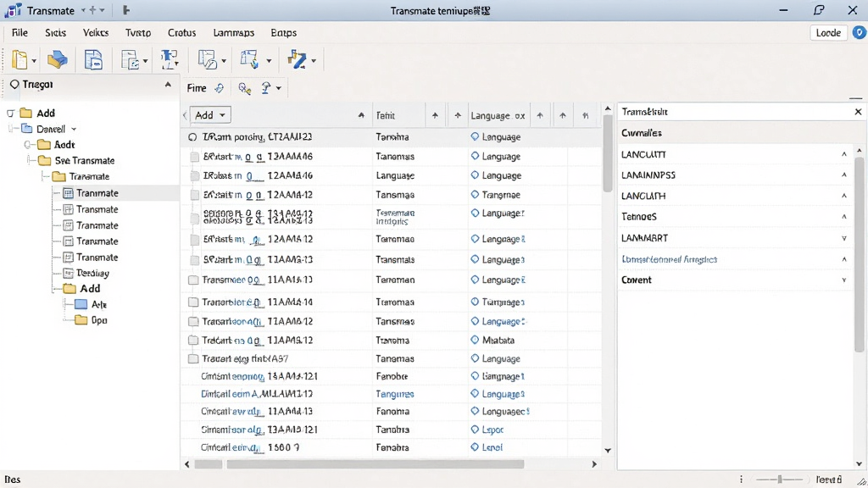This screenshot has width=868, height=488.
Task: Close the Transfkult side panel
Action: 858,112
